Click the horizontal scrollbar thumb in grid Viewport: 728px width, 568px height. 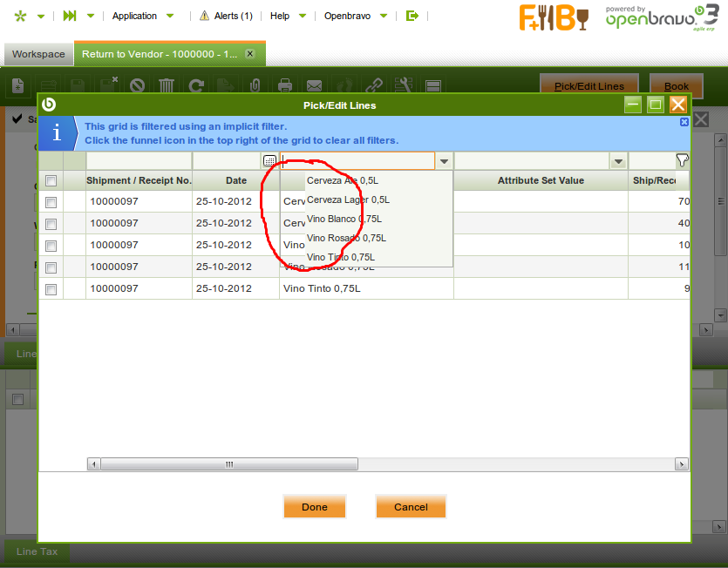pos(229,464)
